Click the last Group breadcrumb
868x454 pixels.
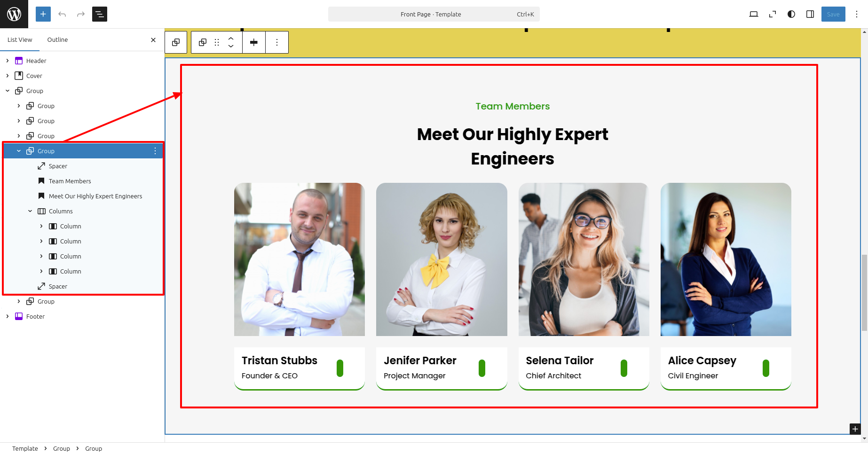click(x=94, y=448)
